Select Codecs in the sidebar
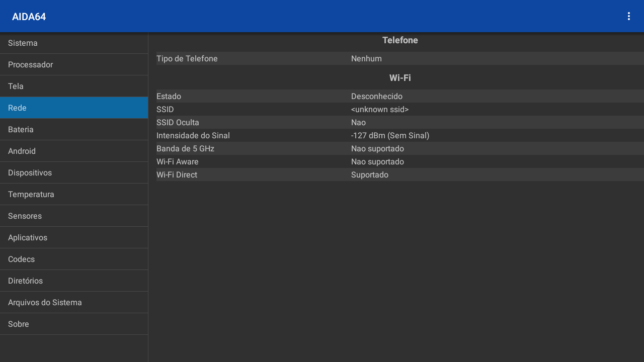 pos(74,259)
